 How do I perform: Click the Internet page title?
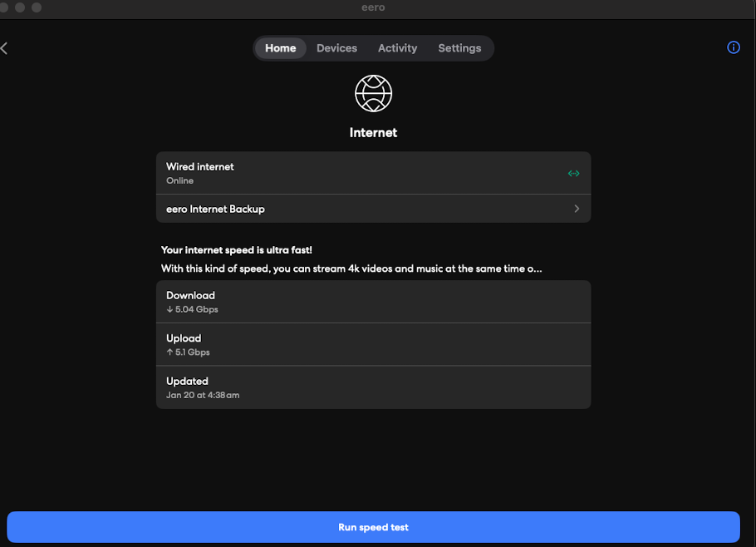(373, 133)
